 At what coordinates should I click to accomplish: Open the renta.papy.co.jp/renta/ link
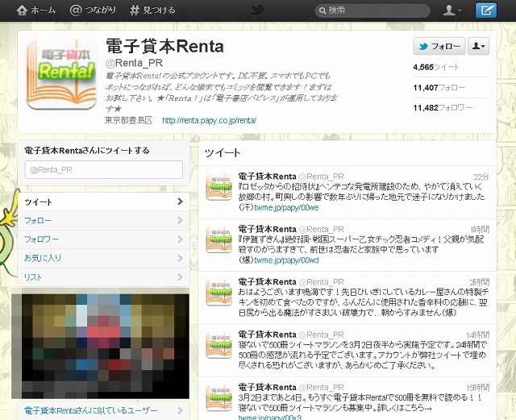pos(210,120)
